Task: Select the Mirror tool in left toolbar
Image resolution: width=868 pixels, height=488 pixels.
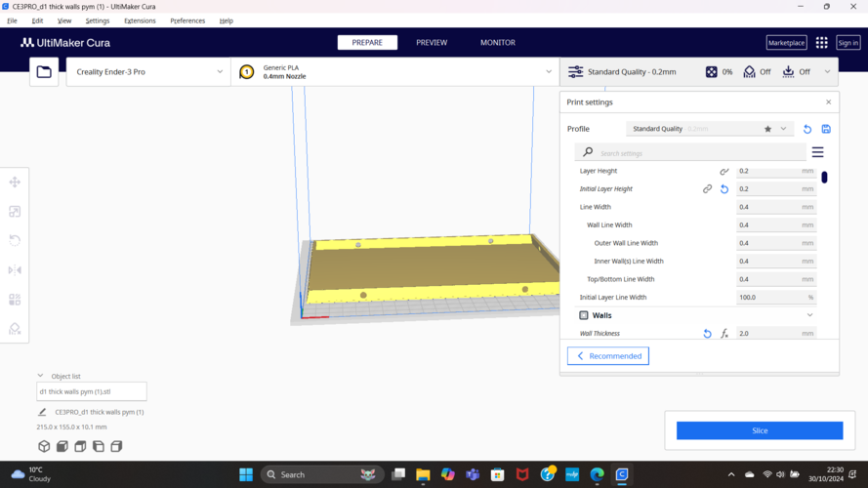Action: tap(15, 270)
